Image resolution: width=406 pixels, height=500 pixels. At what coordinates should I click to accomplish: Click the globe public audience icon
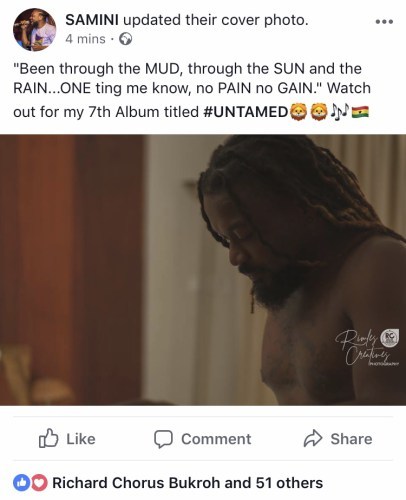click(126, 39)
